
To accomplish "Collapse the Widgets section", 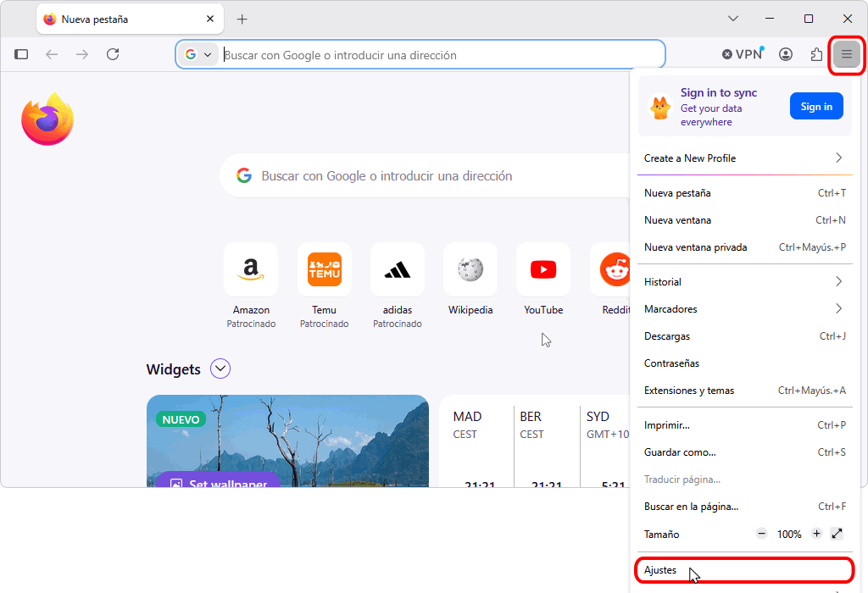I will 220,369.
